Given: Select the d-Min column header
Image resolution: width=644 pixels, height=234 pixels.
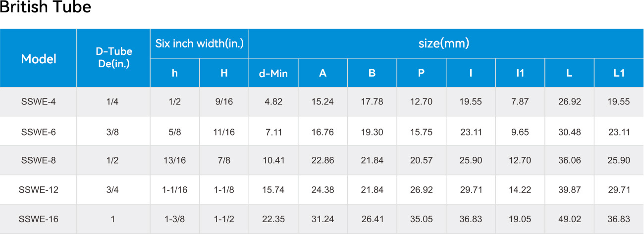Looking at the screenshot, I should click(x=273, y=73).
